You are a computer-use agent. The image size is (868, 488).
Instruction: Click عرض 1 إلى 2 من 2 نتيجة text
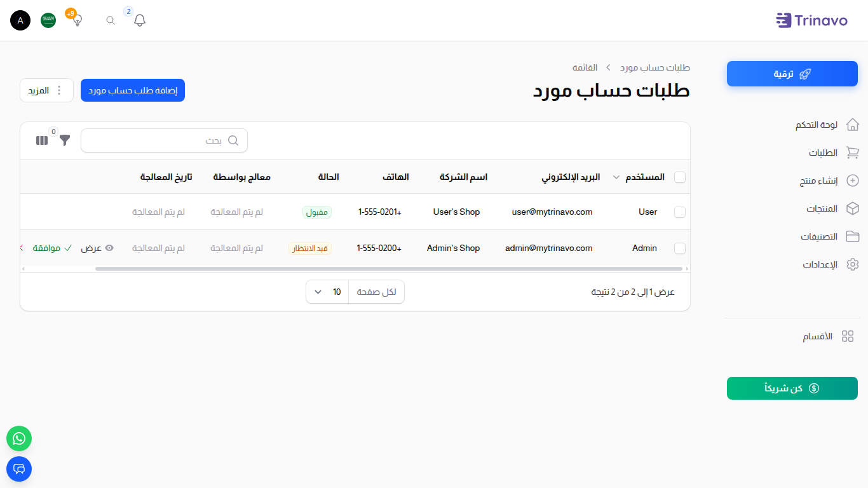click(633, 292)
